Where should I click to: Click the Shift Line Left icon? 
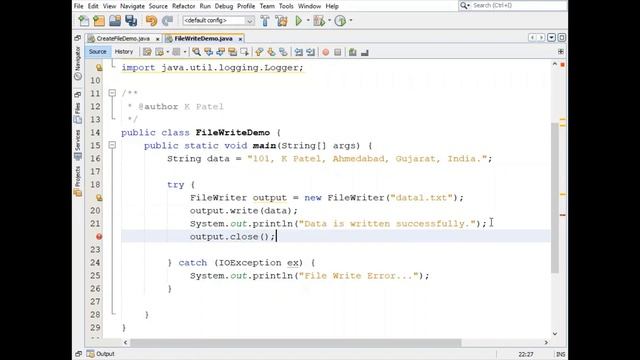pyautogui.click(x=299, y=52)
